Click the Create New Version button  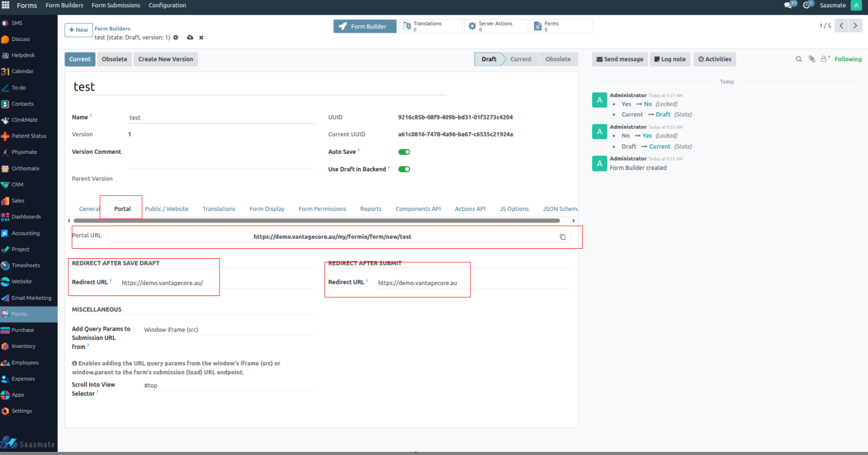point(165,59)
